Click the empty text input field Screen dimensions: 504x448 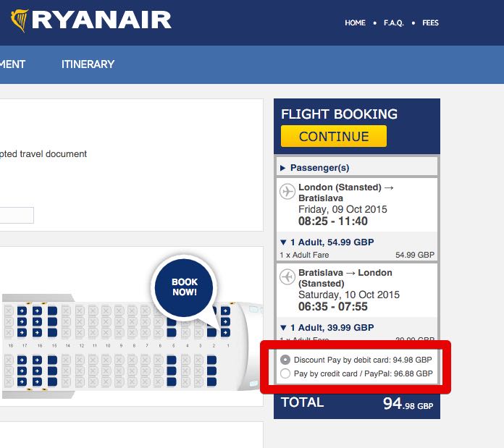[x=16, y=215]
